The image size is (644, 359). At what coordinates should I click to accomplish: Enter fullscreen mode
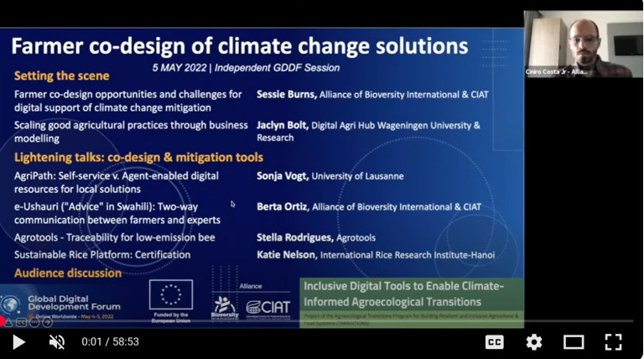pos(613,341)
